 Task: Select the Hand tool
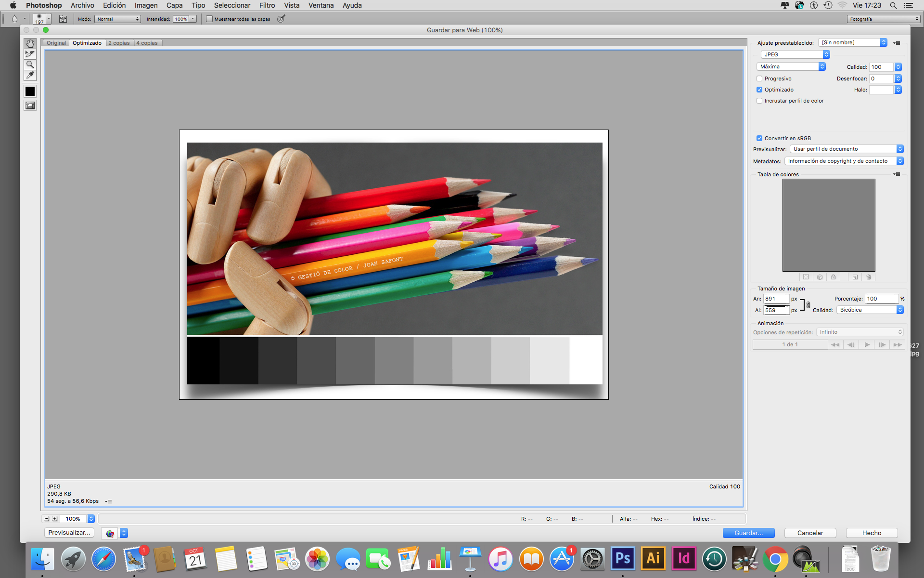(x=30, y=43)
